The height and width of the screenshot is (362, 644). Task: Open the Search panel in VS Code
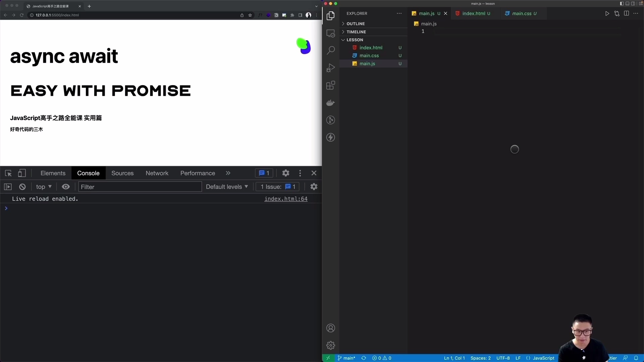[331, 50]
